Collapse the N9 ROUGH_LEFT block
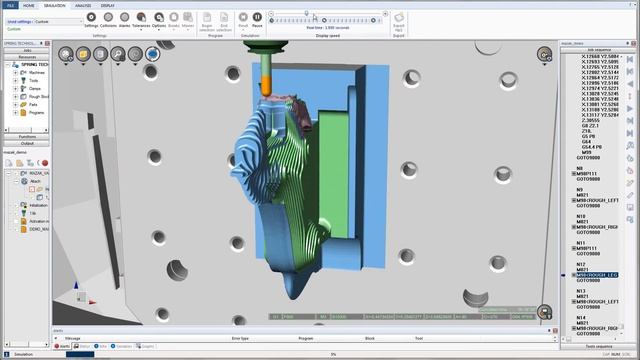Viewport: 640px width, 360px height. point(574,200)
